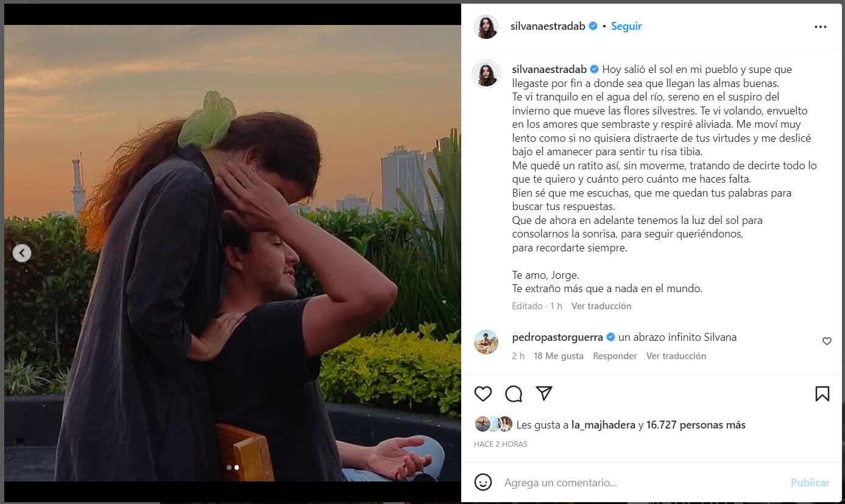Screen dimensions: 845x504
Task: Select the first carousel dot indicator
Action: [228, 467]
